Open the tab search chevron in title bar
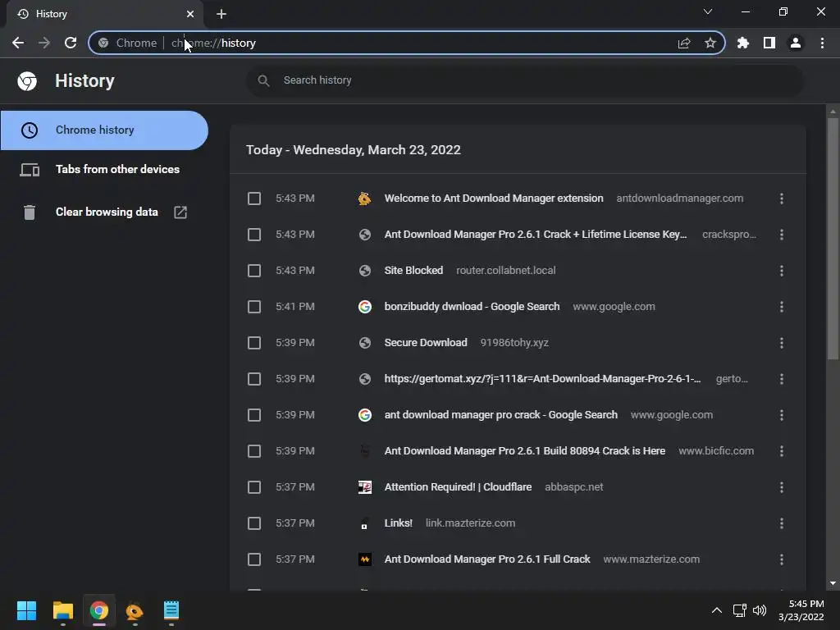This screenshot has width=840, height=630. pos(708,11)
